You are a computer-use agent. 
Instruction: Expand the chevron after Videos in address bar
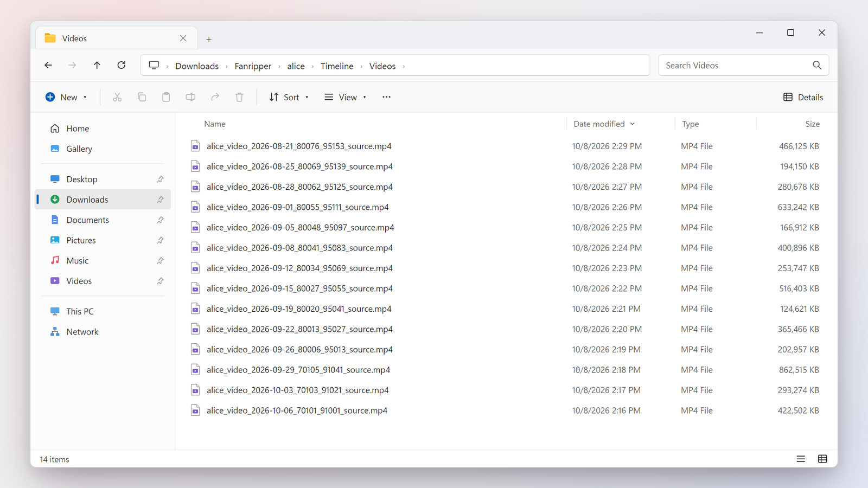[x=404, y=66]
